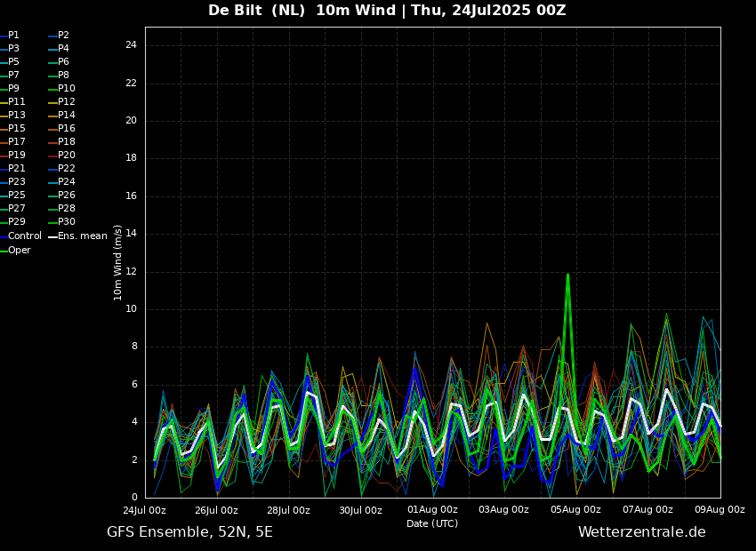756x551 pixels.
Task: Click the Wetterzentrale.de watermark text
Action: point(641,532)
